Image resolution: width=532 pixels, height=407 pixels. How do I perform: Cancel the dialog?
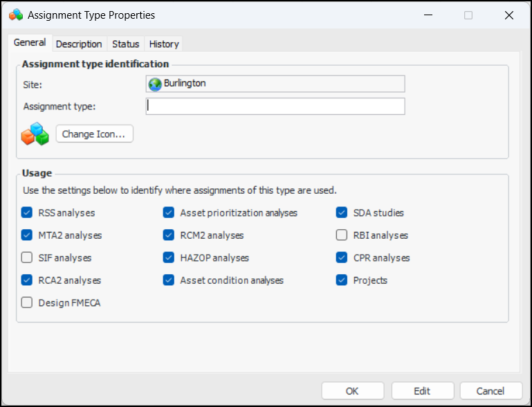pos(490,391)
